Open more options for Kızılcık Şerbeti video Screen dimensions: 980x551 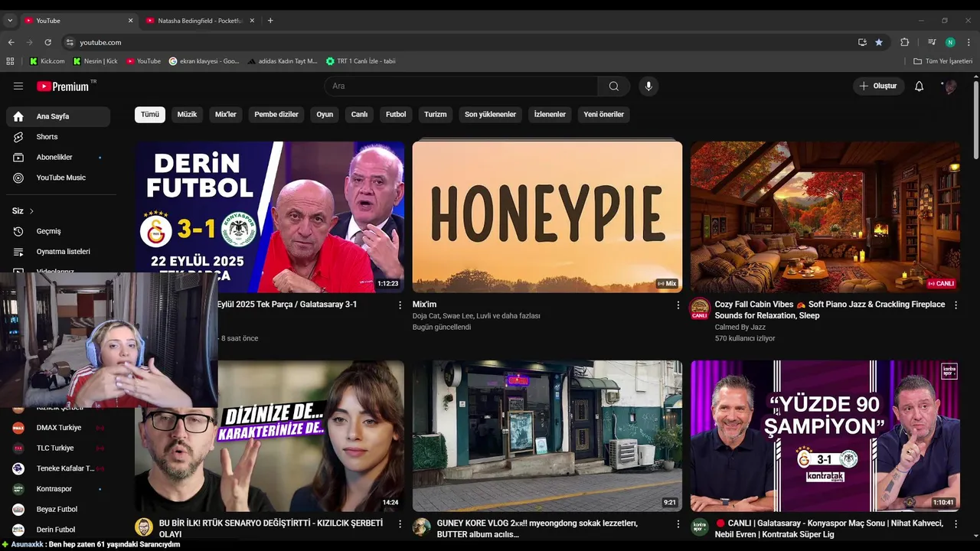click(x=400, y=523)
